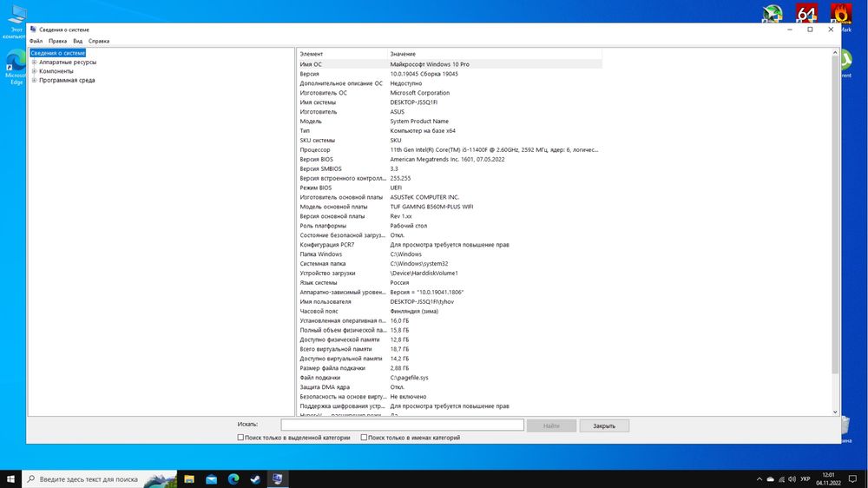Click the System Information taskbar icon
This screenshot has height=488, width=868.
(x=278, y=479)
